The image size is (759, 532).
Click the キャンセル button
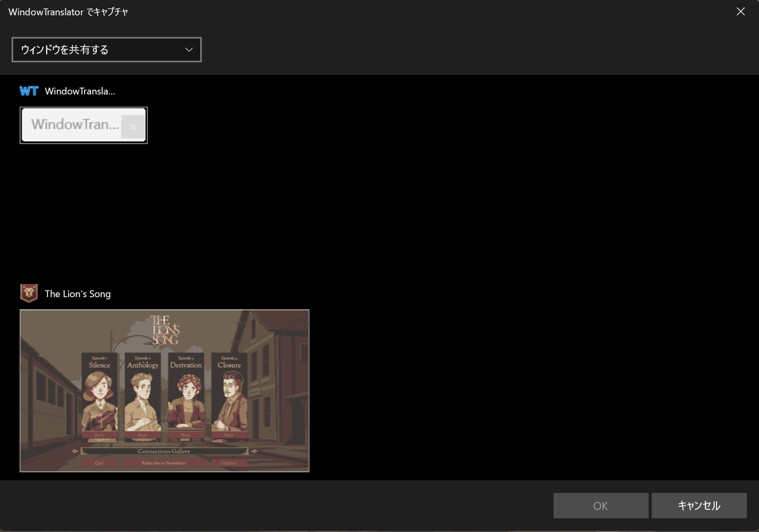tap(699, 506)
